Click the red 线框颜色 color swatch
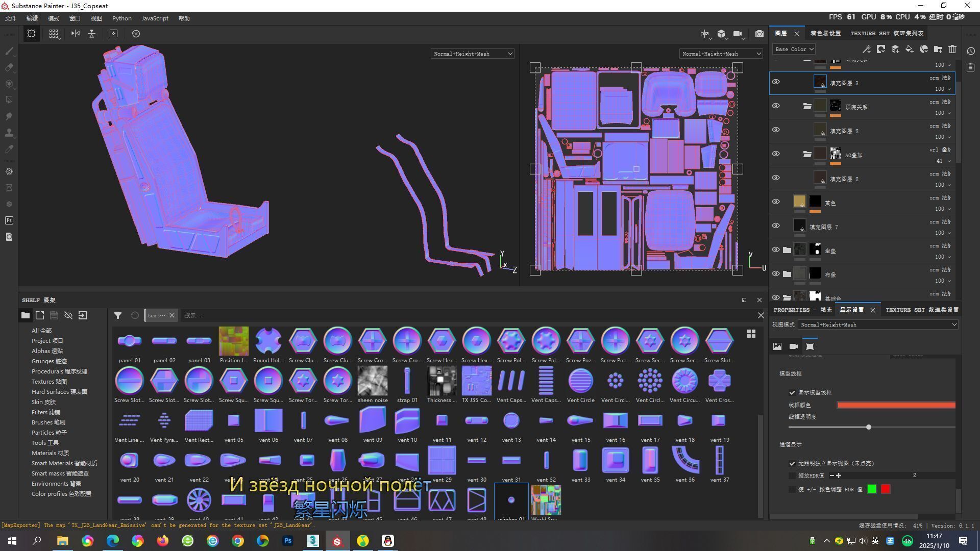980x551 pixels. tap(896, 405)
